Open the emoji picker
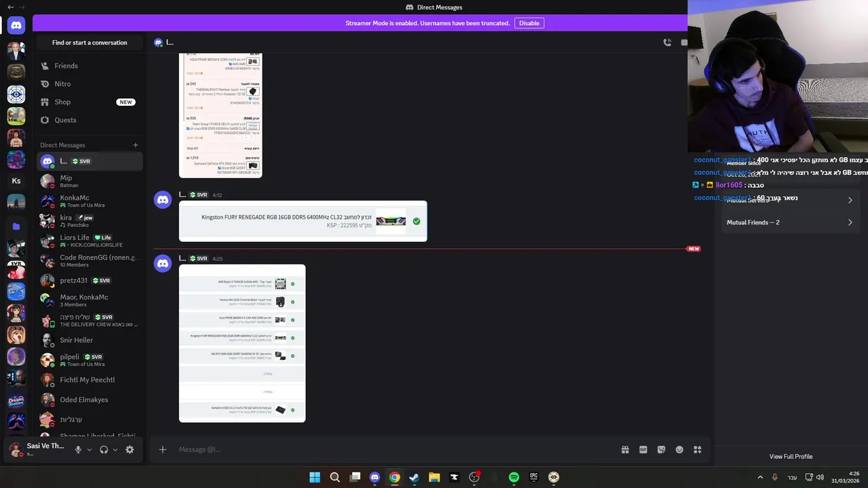868x488 pixels. 679,449
